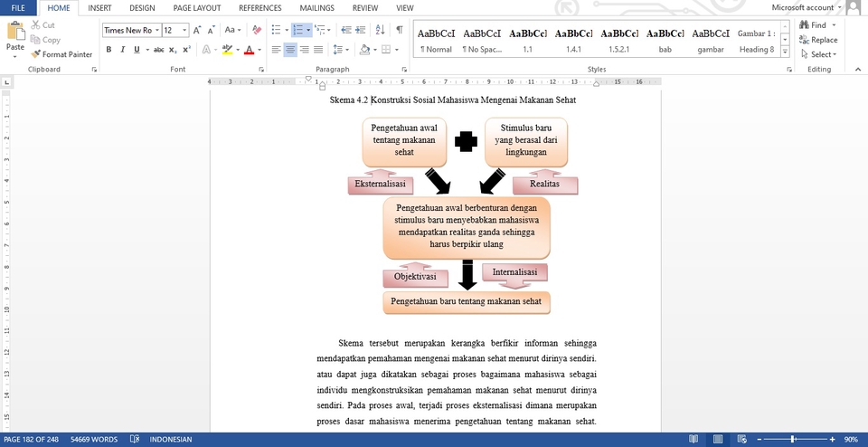Sort the selected text alphabetically
The width and height of the screenshot is (868, 447).
click(381, 30)
